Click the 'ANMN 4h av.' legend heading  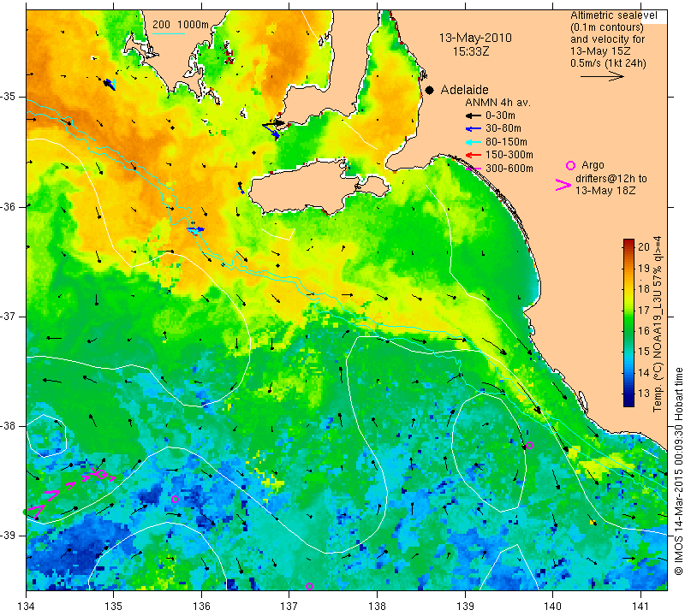(497, 103)
